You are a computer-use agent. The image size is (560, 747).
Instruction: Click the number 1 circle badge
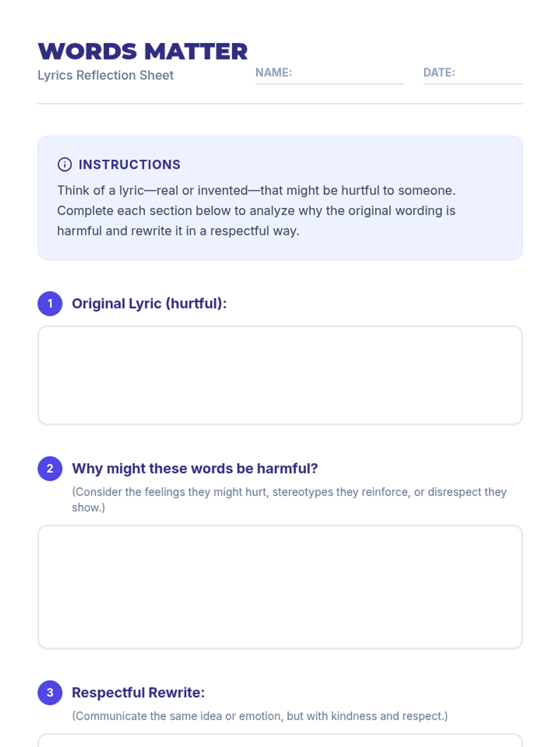point(50,303)
